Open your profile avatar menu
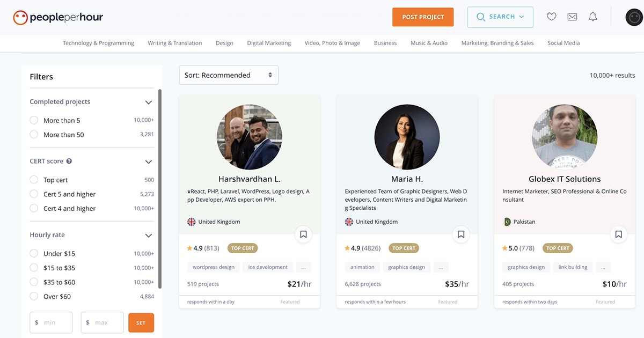This screenshot has width=644, height=338. 634,17
